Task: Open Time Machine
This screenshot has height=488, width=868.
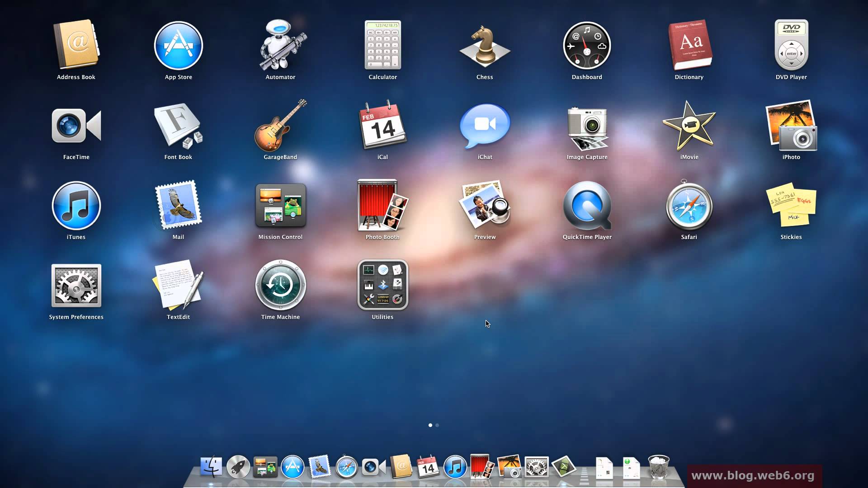Action: tap(280, 286)
